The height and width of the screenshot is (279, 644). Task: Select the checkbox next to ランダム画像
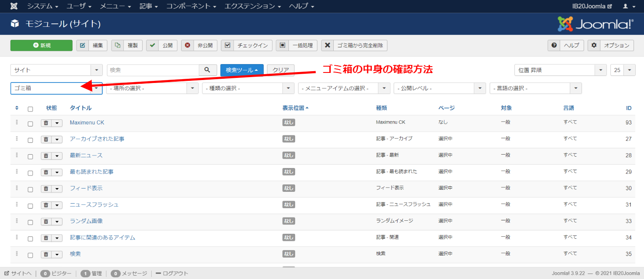click(x=30, y=222)
